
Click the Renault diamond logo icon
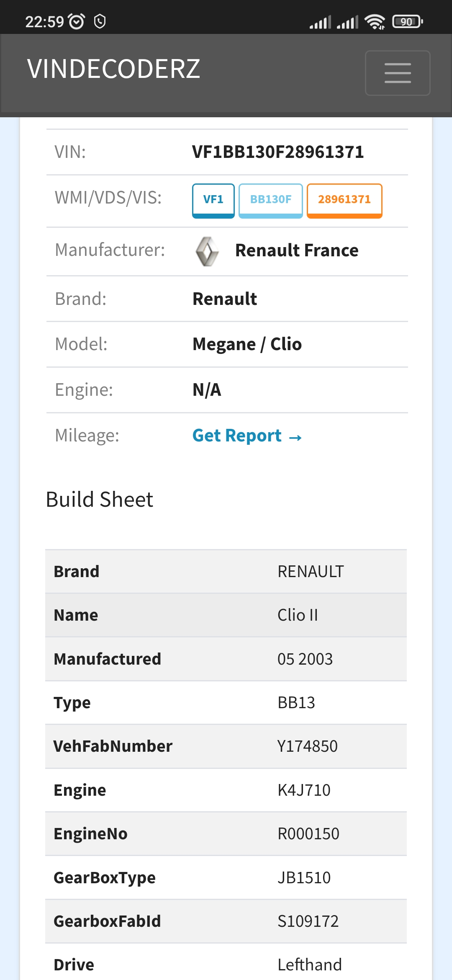click(x=207, y=251)
